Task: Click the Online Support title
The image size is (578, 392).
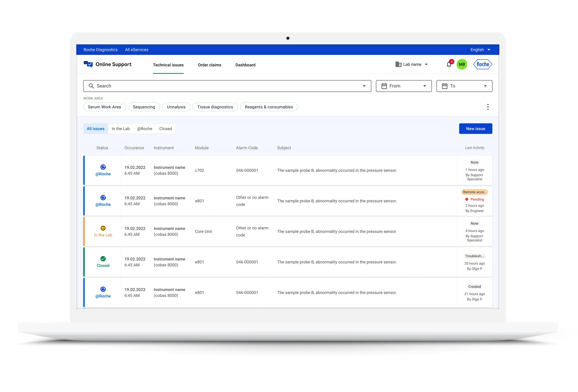Action: [x=113, y=64]
